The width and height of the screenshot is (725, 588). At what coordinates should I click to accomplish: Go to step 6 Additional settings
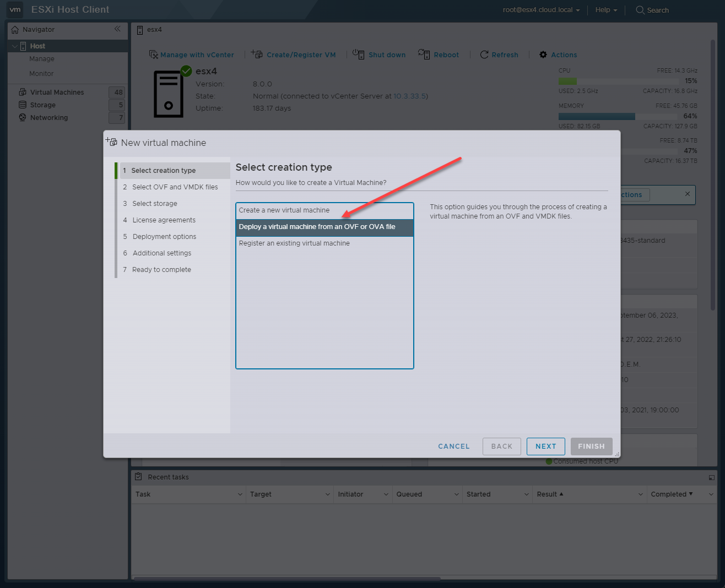(x=174, y=253)
